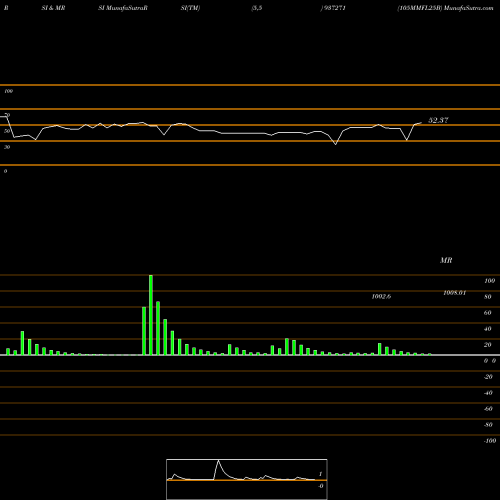Click the 1002.6 price label
500x500 pixels.
pyautogui.click(x=381, y=296)
